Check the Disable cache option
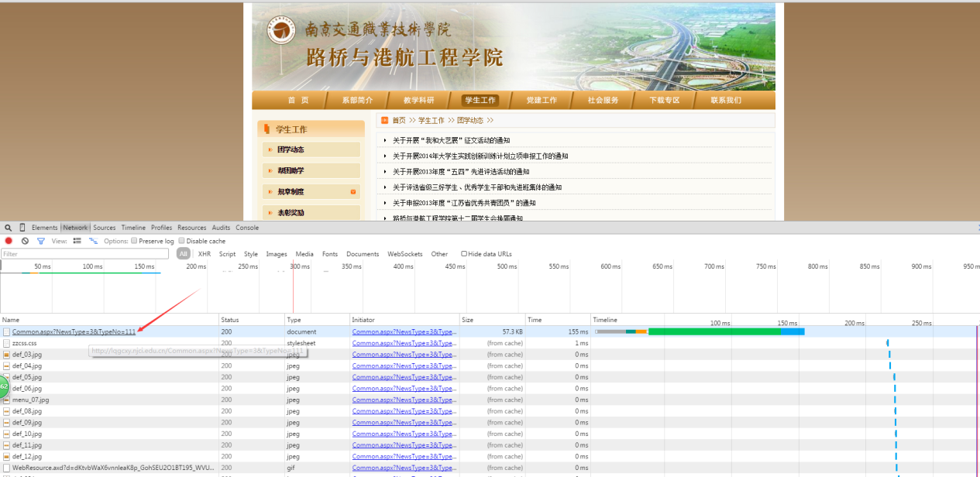The image size is (980, 477). [x=182, y=241]
